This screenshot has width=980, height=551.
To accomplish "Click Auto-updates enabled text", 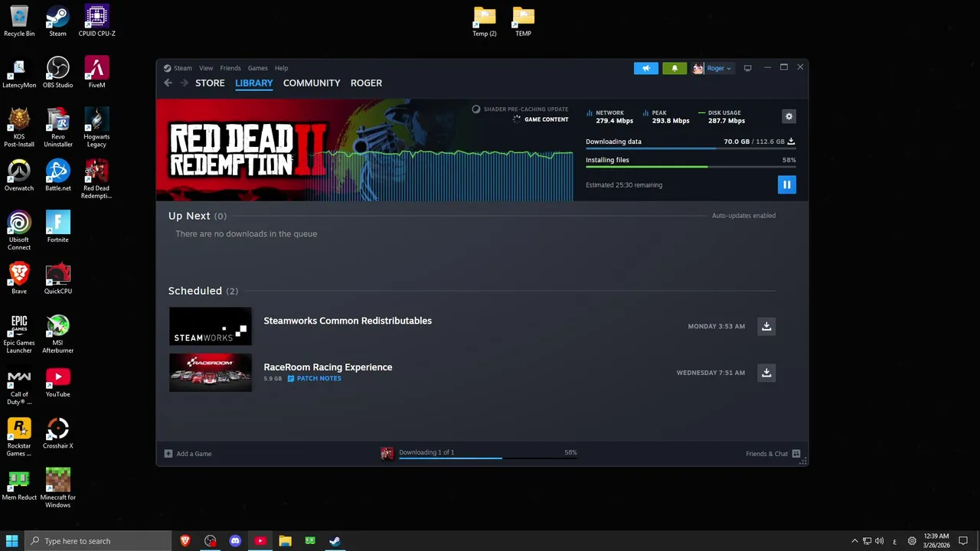I will click(743, 216).
